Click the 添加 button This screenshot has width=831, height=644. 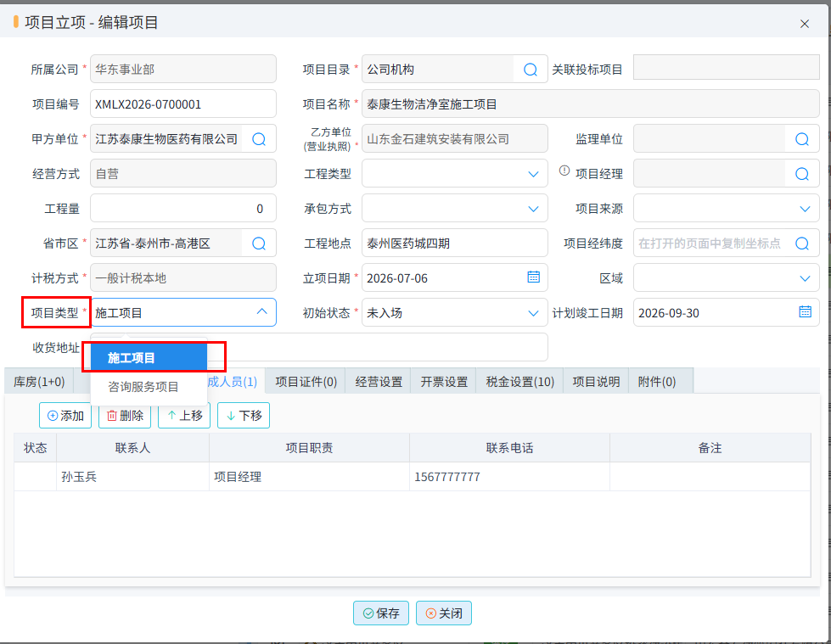(x=65, y=415)
